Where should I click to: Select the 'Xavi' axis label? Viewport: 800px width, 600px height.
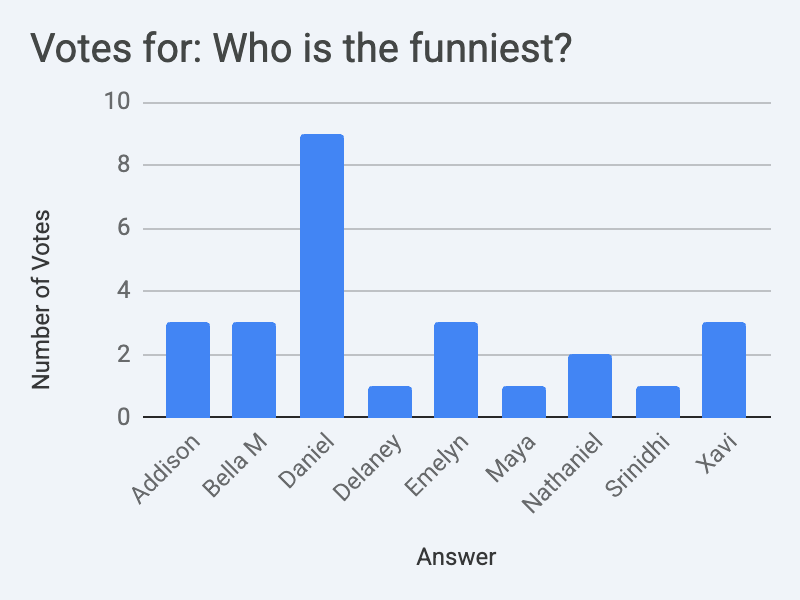tap(717, 453)
